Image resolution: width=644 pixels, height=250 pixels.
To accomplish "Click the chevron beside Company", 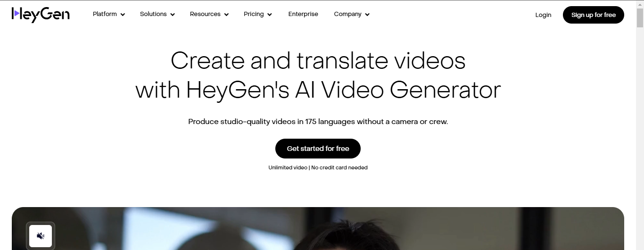I will coord(367,15).
